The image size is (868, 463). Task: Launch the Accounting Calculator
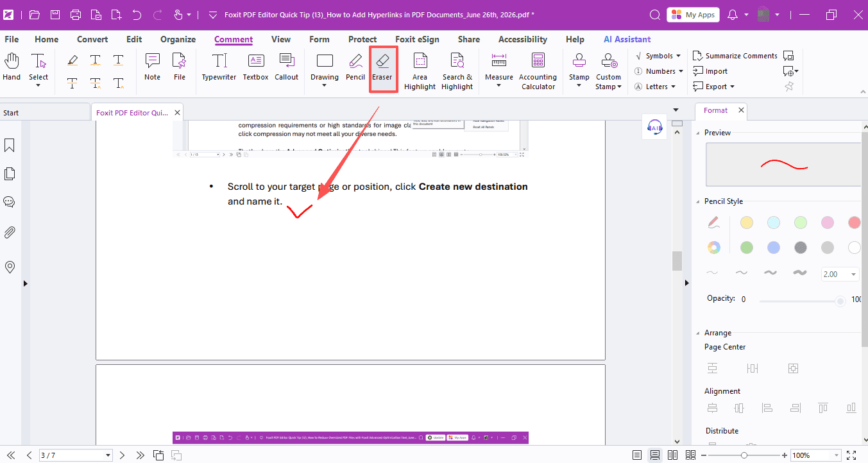click(x=538, y=71)
